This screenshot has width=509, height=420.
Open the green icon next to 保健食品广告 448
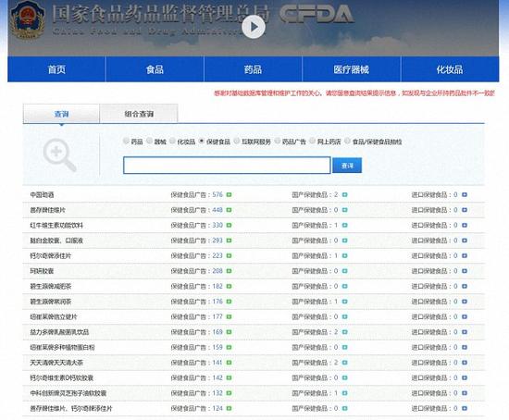coord(229,210)
